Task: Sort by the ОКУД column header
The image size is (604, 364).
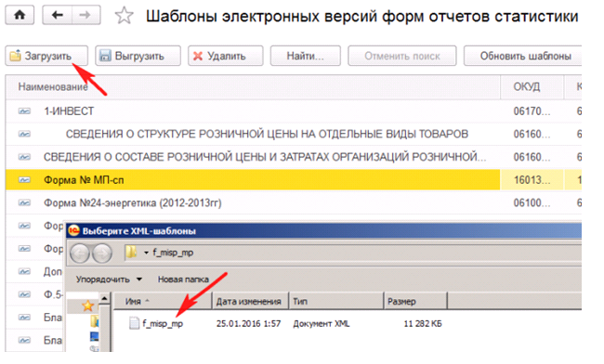Action: pos(532,87)
